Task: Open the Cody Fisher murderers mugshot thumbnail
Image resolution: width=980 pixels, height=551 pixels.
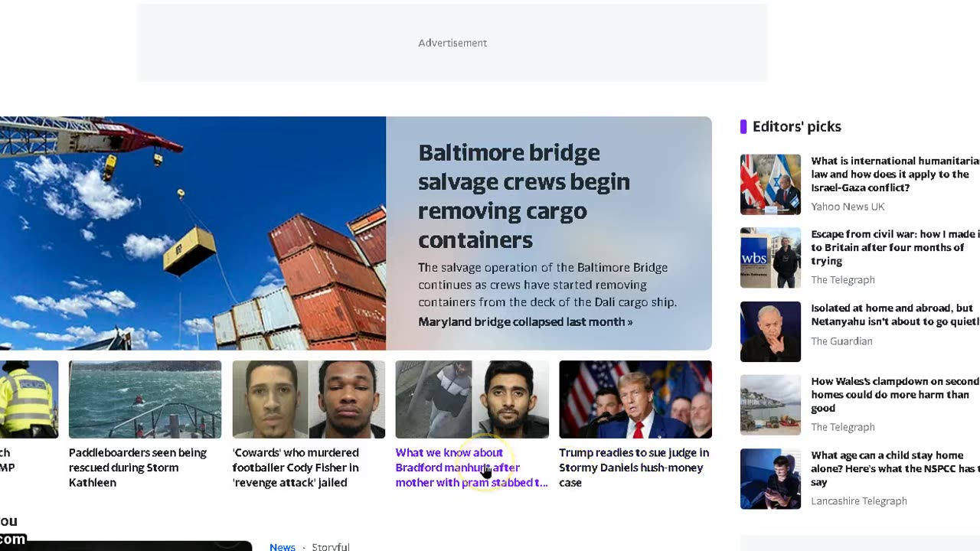Action: [309, 399]
